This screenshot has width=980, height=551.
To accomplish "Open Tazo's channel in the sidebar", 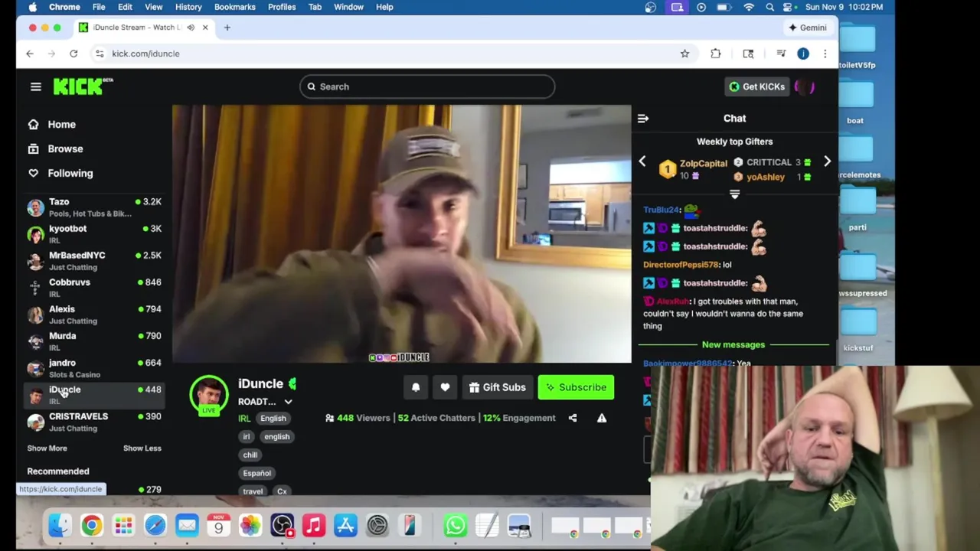I will coord(94,207).
